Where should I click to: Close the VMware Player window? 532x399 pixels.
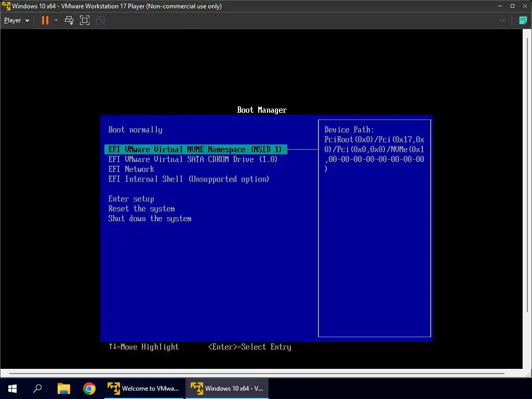(525, 6)
